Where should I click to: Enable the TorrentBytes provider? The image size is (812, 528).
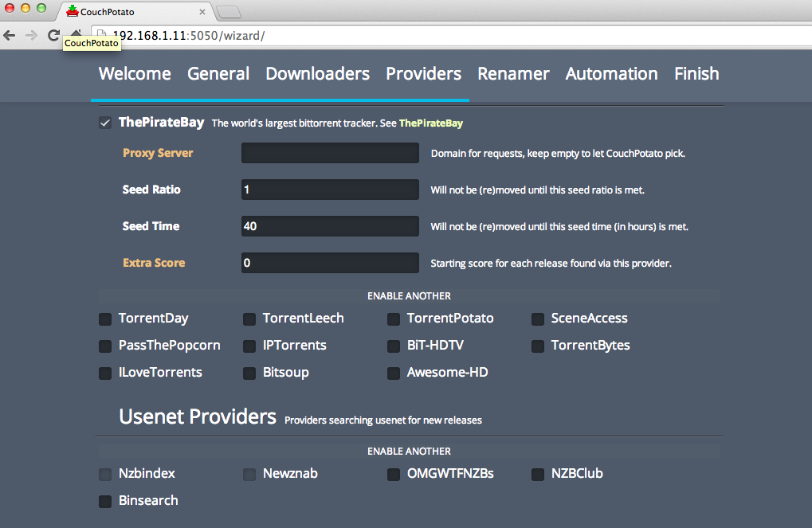pos(538,346)
